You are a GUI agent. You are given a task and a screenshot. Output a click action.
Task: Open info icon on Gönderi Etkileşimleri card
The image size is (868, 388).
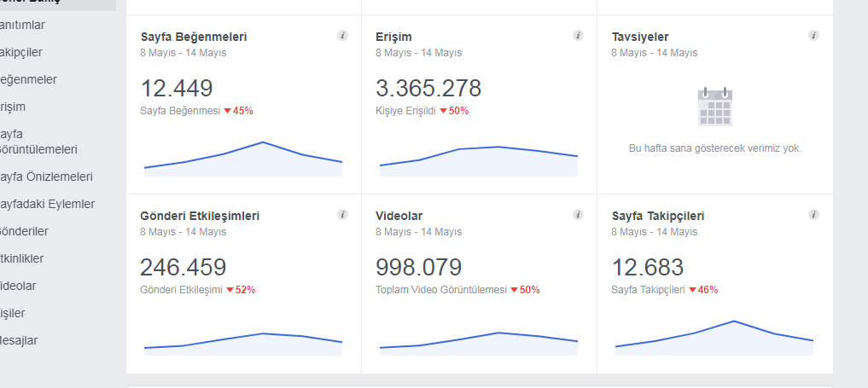[x=342, y=215]
